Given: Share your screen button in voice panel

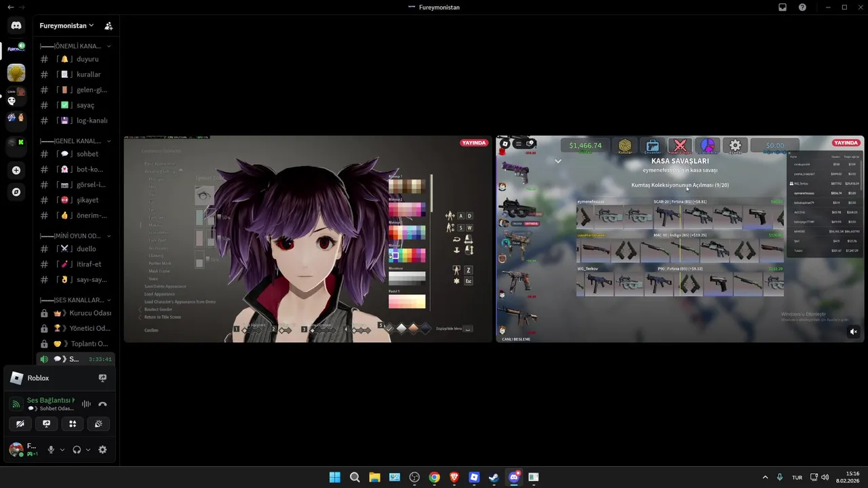Looking at the screenshot, I should coord(46,424).
